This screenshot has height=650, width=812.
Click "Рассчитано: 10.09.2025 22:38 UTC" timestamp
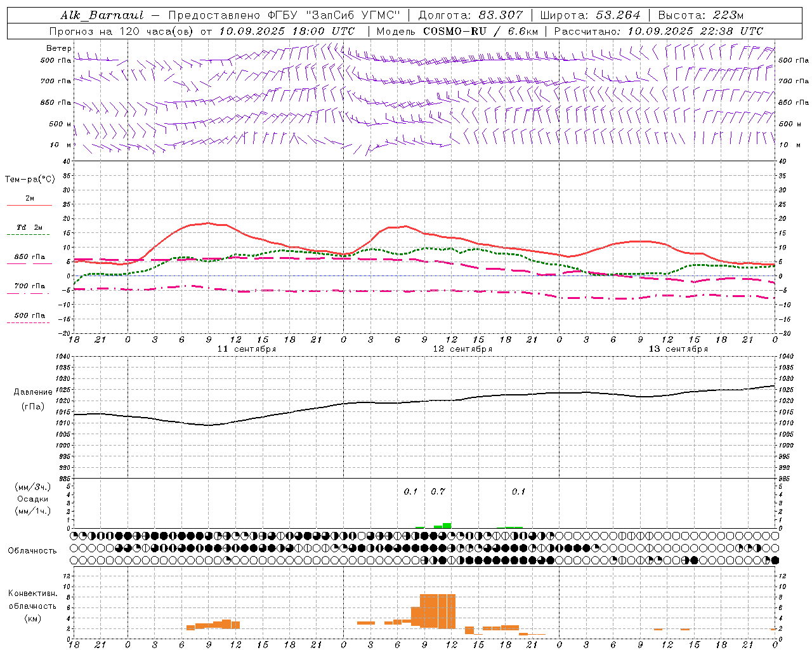658,31
